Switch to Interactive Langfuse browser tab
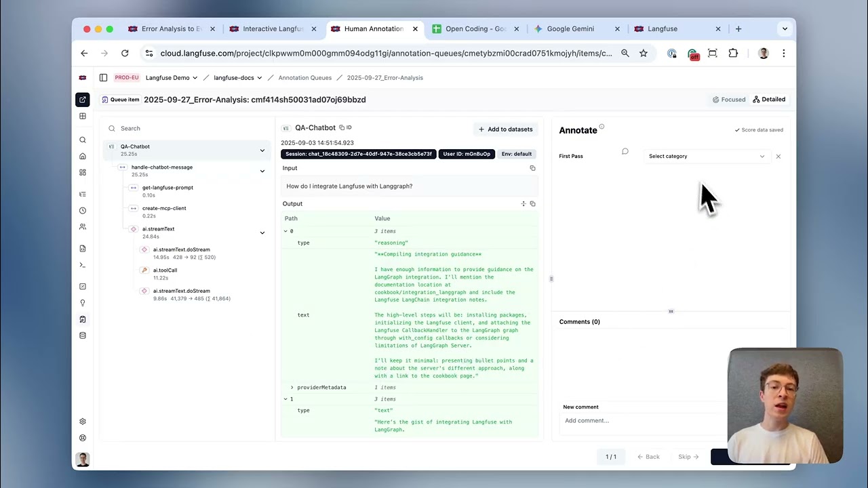 pos(273,29)
